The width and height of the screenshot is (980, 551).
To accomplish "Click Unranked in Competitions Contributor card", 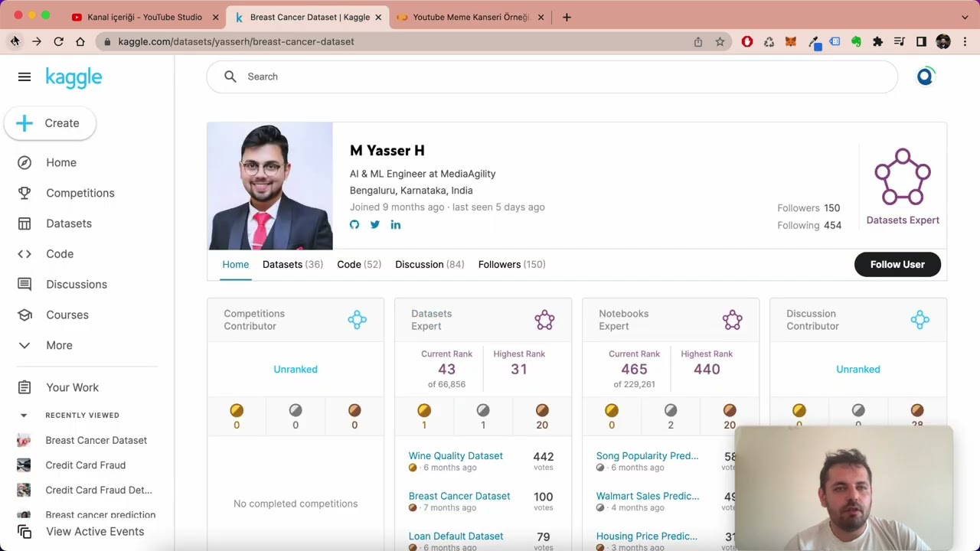I will [x=296, y=369].
